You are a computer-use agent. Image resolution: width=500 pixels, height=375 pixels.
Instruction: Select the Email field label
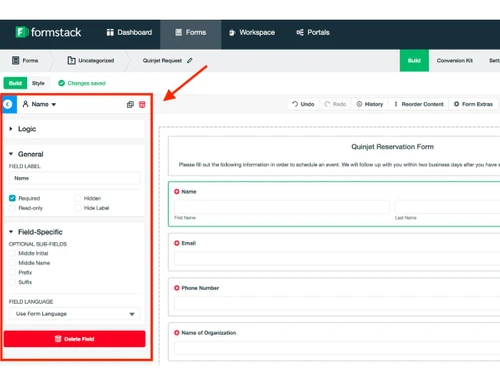188,243
